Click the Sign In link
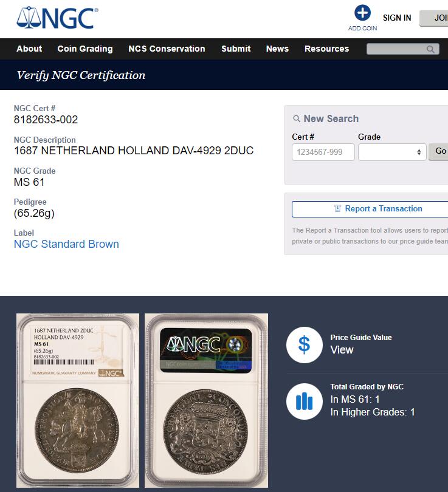 [397, 18]
